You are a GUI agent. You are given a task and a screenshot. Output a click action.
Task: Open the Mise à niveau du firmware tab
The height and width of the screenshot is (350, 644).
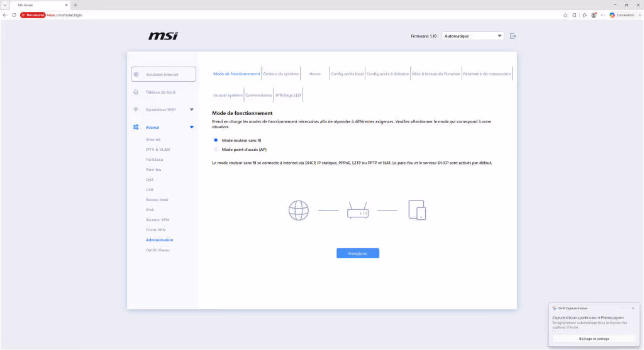436,74
